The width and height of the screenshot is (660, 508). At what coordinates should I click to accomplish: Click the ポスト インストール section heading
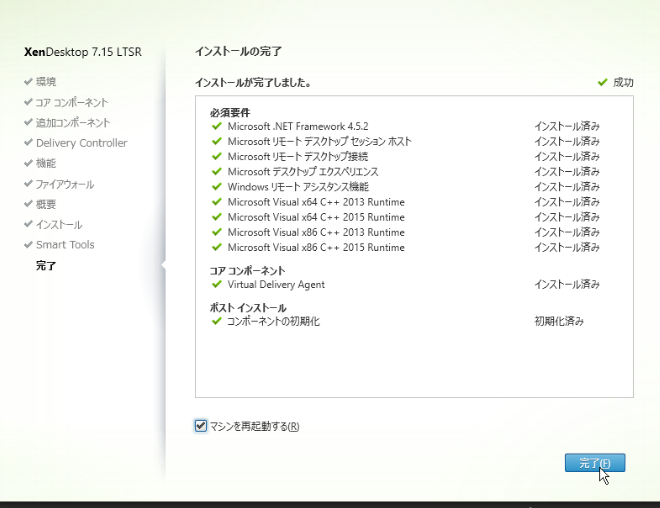pos(248,308)
